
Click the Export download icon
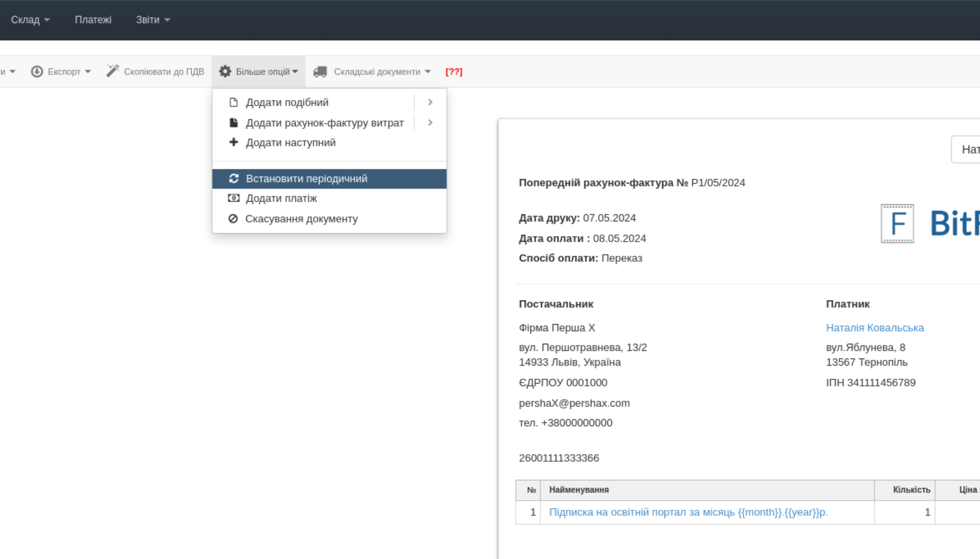(x=37, y=72)
